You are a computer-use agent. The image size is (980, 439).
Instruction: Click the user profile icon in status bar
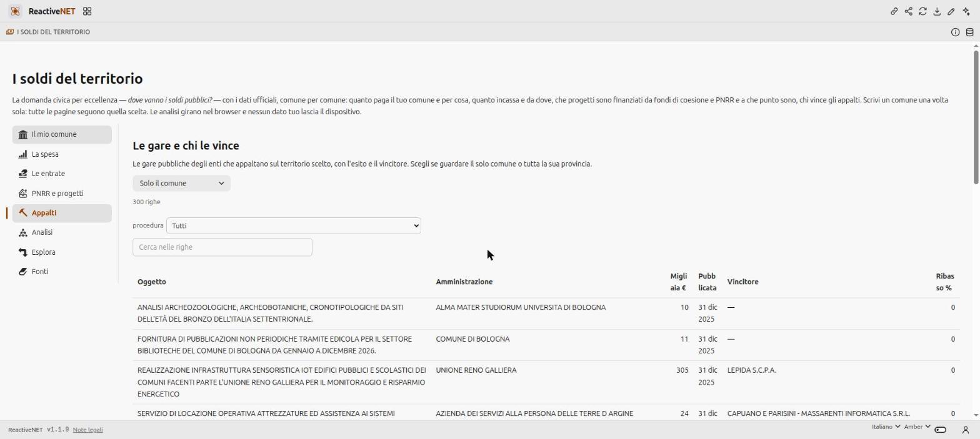pyautogui.click(x=965, y=430)
